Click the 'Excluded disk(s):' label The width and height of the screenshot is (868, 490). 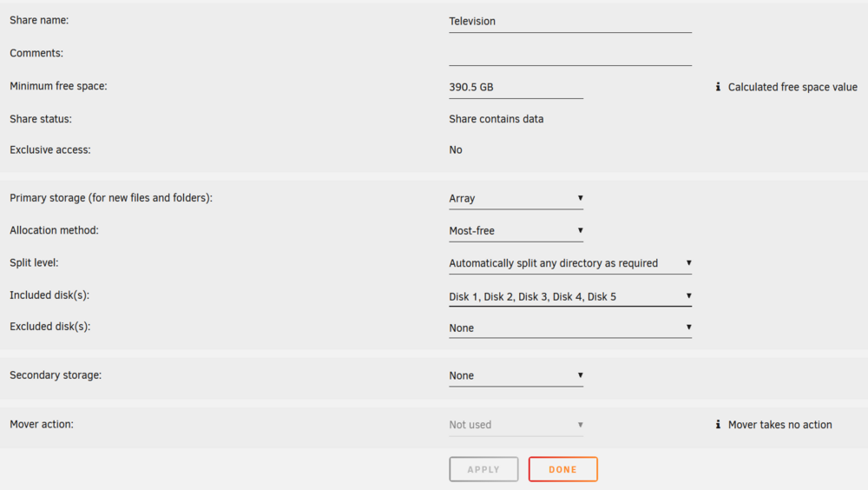[x=49, y=327]
